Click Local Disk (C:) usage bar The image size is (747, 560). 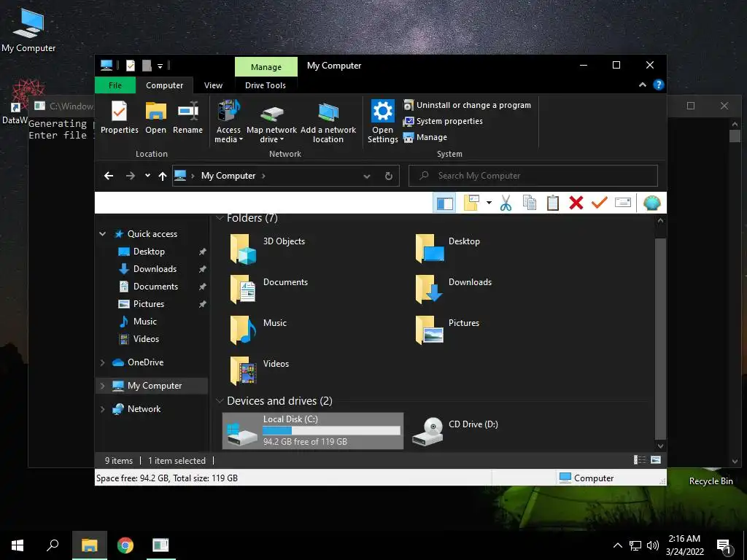(331, 430)
